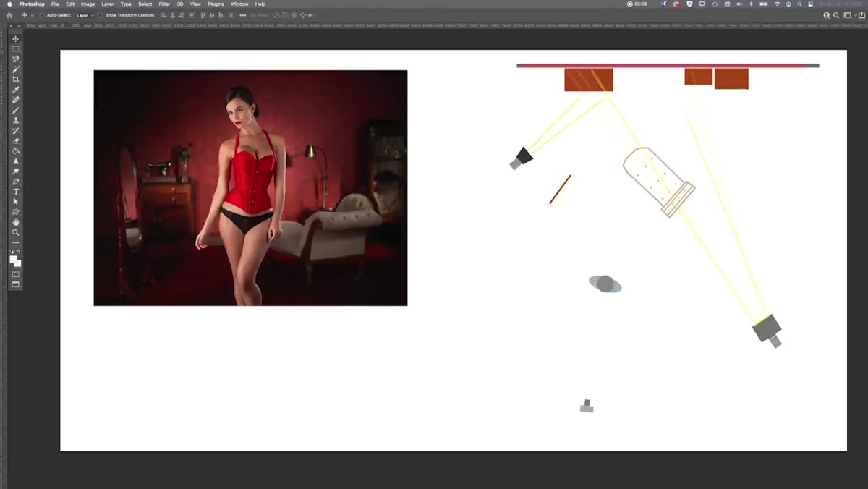868x489 pixels.
Task: Select the Hand tool
Action: pyautogui.click(x=15, y=222)
